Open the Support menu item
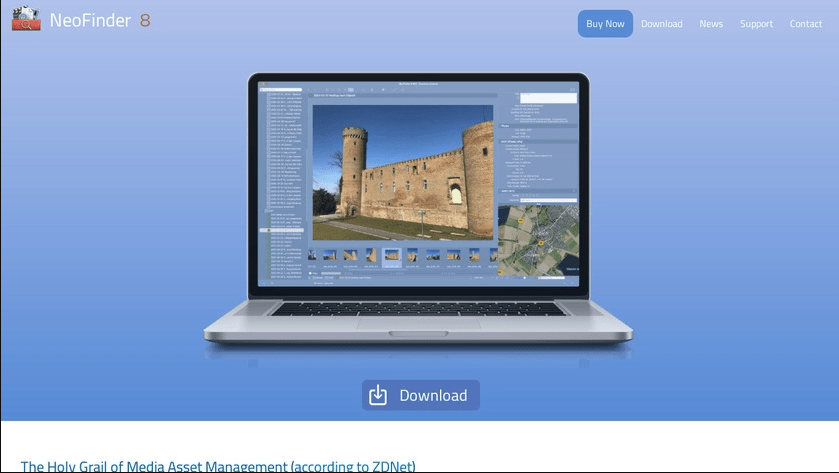Screen dimensions: 839x473 tap(756, 24)
